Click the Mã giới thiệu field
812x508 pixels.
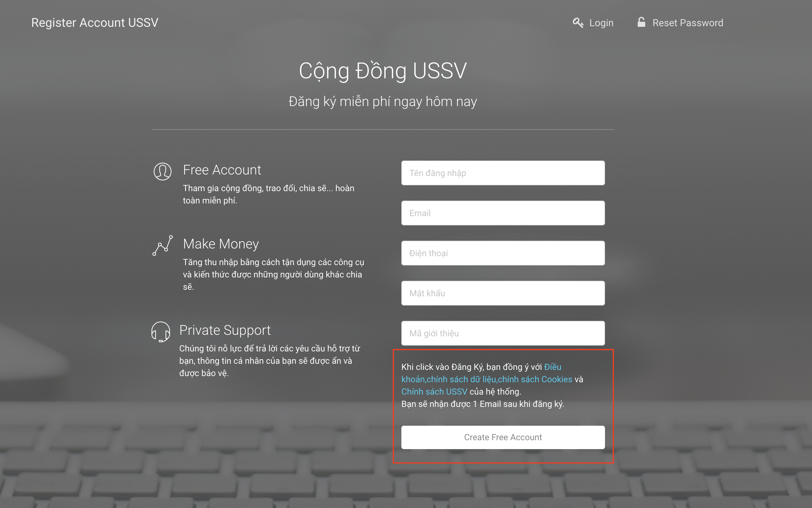pyautogui.click(x=503, y=333)
